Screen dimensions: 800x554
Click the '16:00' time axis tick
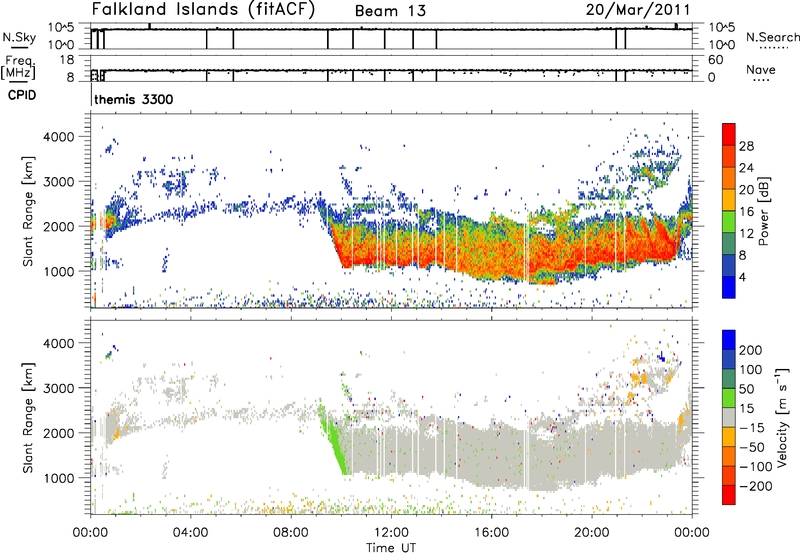[491, 533]
